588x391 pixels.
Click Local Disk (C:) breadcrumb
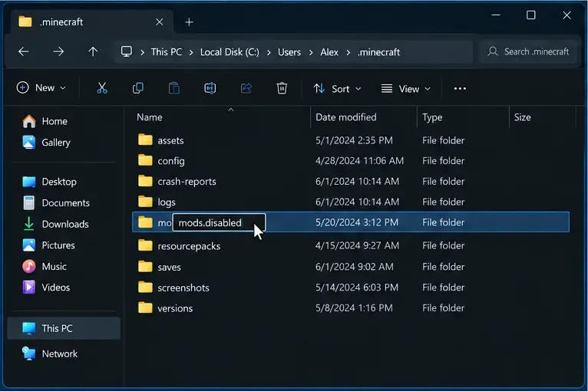coord(230,51)
